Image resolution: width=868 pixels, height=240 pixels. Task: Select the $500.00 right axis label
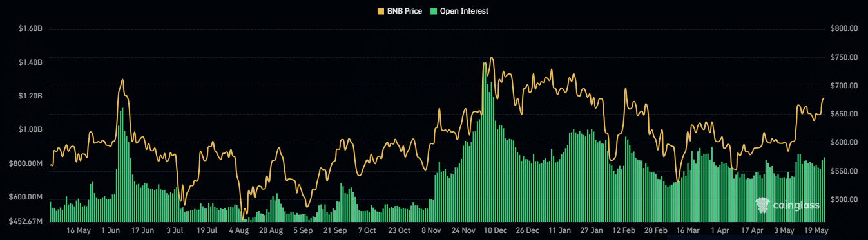point(844,199)
